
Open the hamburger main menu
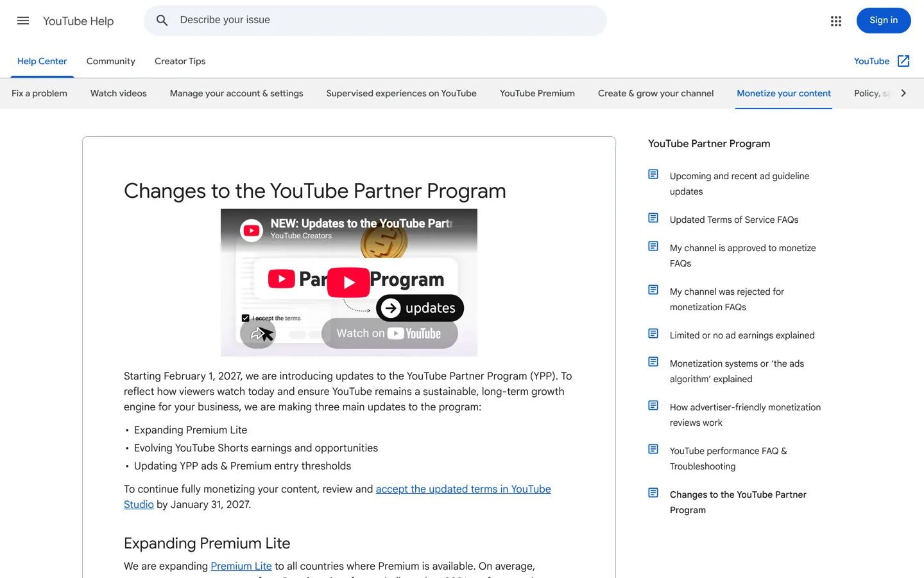coord(23,21)
